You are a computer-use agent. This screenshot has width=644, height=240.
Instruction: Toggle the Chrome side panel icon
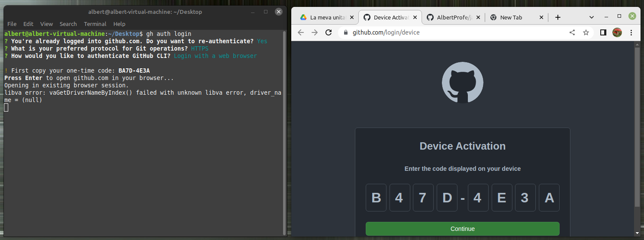click(603, 32)
